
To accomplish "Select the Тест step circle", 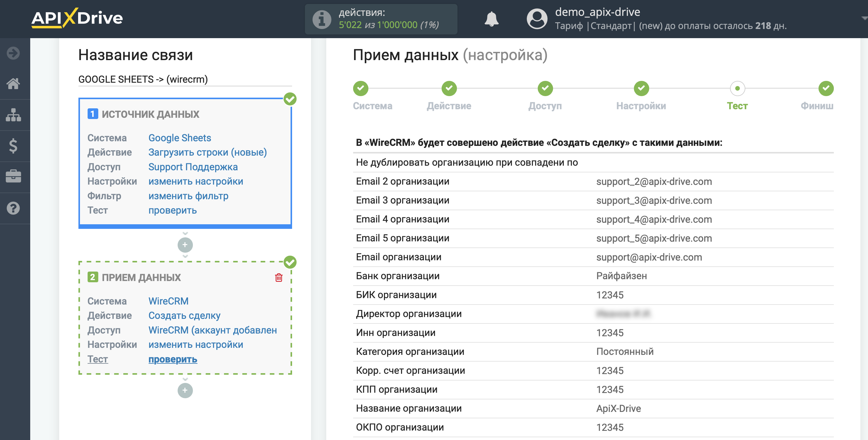I will pos(737,88).
